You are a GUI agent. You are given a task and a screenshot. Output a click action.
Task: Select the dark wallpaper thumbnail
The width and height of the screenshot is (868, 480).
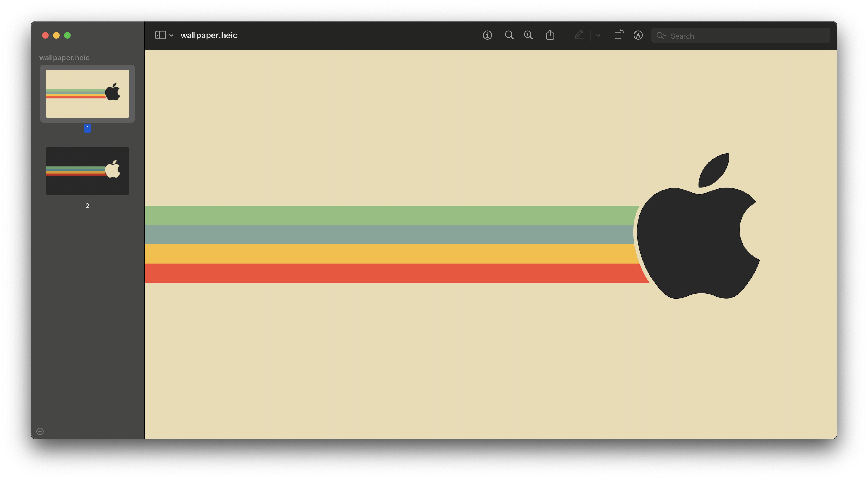87,171
